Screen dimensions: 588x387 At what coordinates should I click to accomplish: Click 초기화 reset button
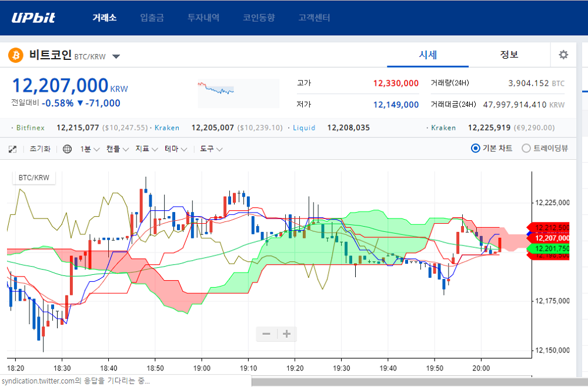click(40, 149)
